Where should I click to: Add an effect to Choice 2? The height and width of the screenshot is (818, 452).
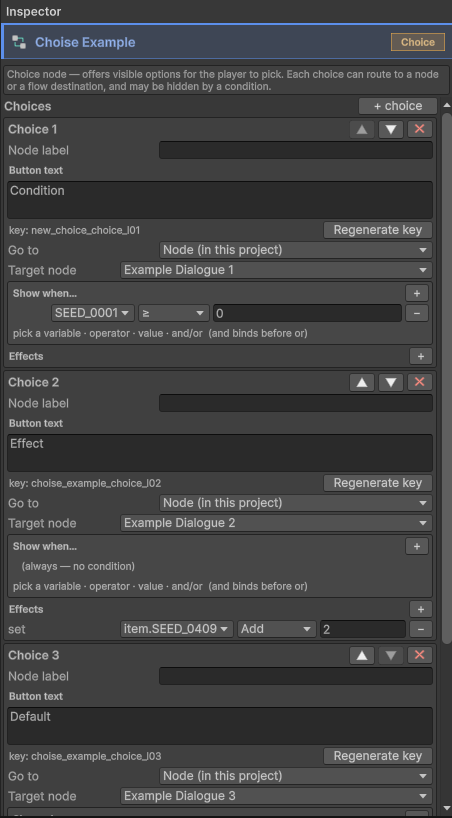pos(421,609)
